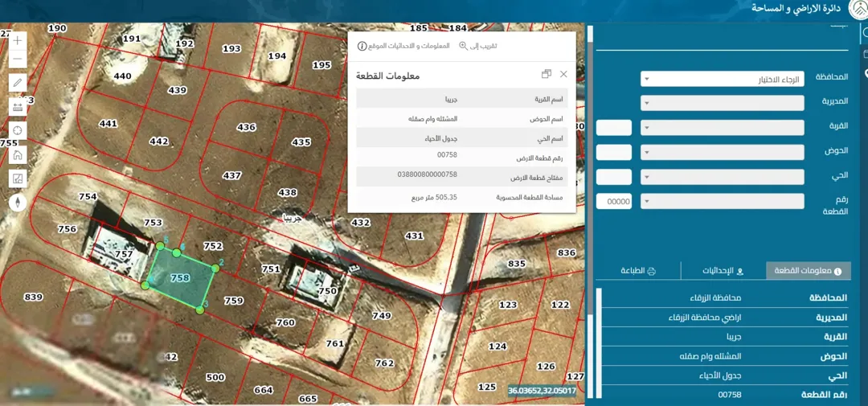Click parcel 835 on the map
Viewport: 868px width, 406px height.
coord(517,263)
